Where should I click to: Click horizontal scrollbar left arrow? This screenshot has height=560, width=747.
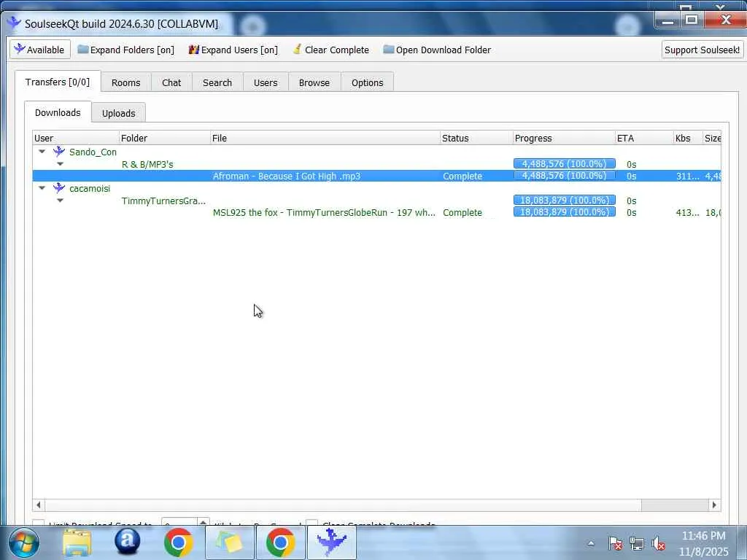pos(39,505)
